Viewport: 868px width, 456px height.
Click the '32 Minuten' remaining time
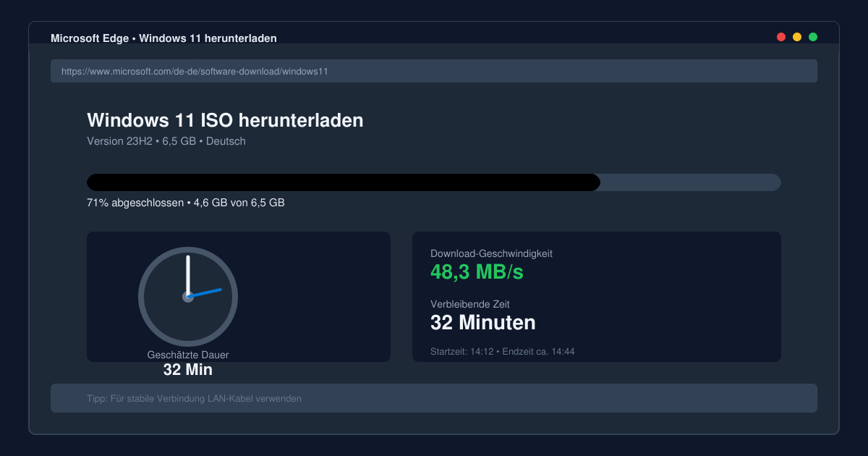[x=483, y=323]
